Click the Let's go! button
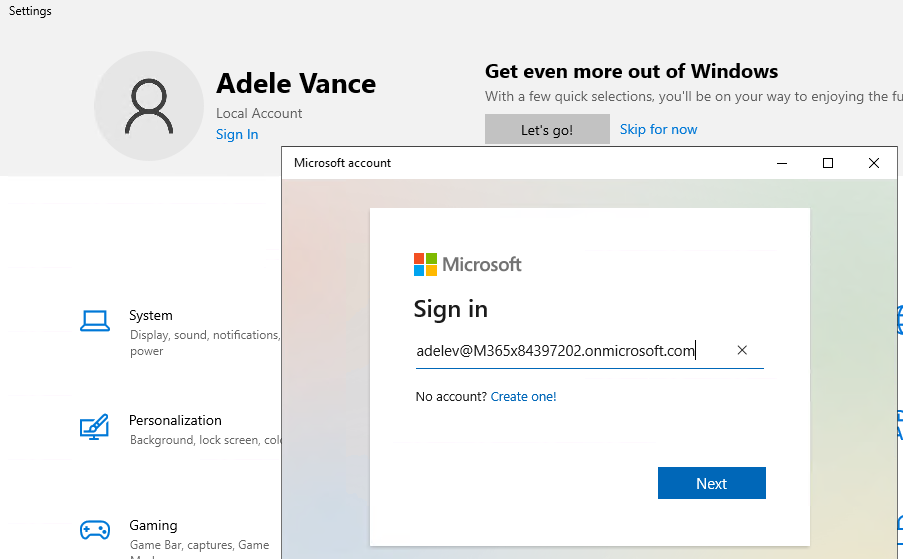 coord(547,129)
